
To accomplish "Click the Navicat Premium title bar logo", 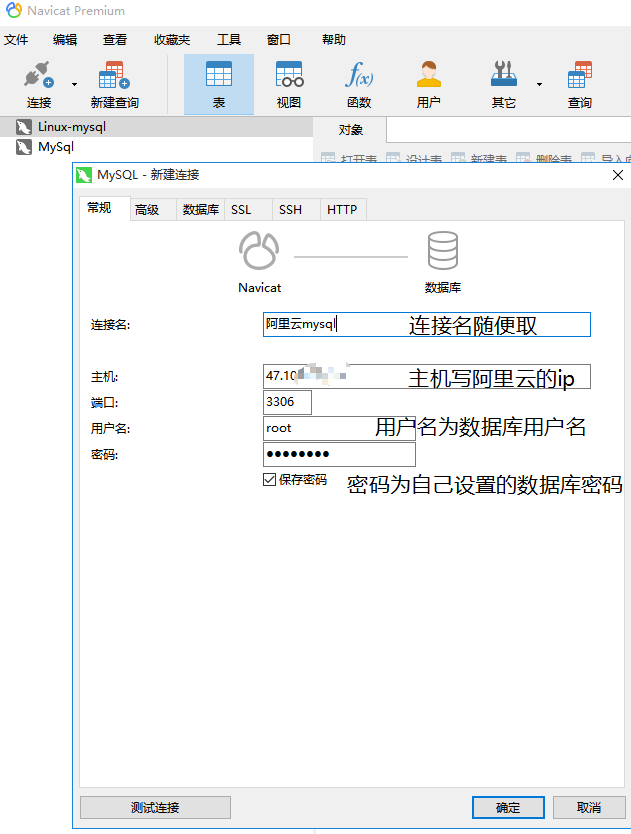I will pos(14,10).
